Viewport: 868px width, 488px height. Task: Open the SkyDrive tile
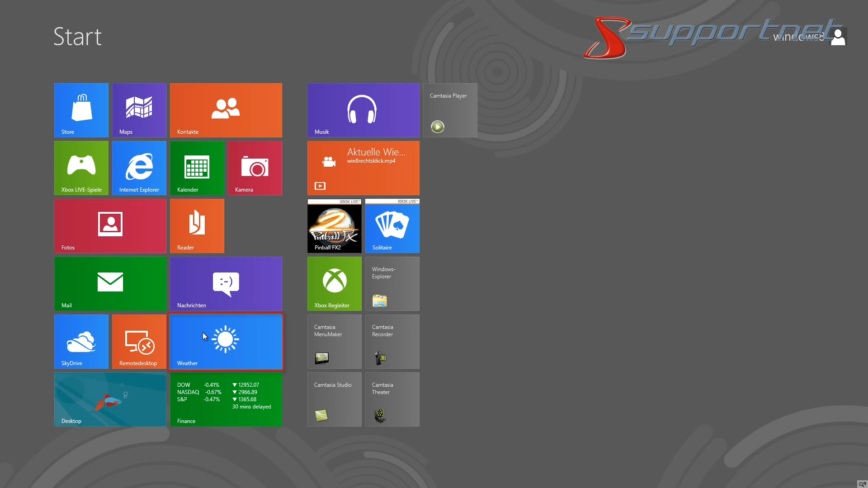tap(81, 342)
